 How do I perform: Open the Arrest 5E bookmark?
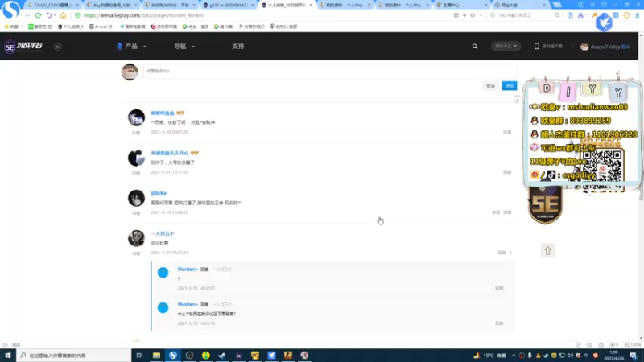coord(101,27)
